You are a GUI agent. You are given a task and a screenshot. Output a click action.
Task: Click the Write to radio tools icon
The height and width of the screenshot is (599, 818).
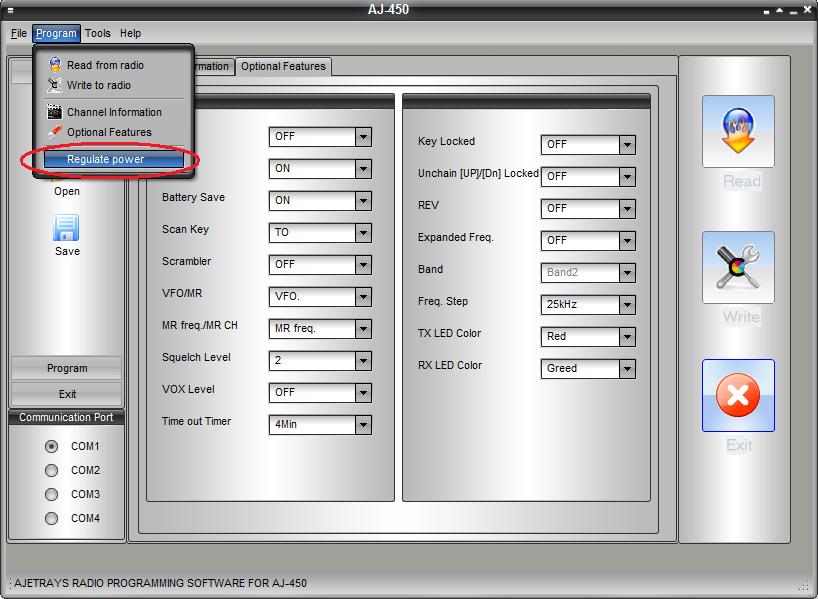pyautogui.click(x=738, y=267)
